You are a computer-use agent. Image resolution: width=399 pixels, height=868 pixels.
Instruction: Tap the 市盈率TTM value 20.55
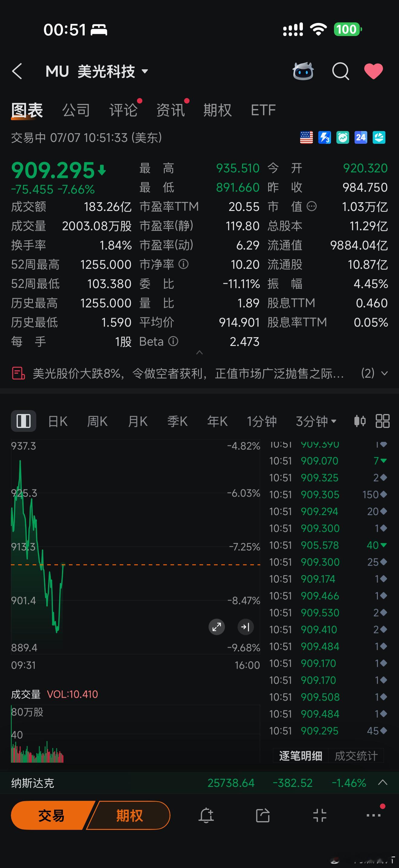pos(244,206)
